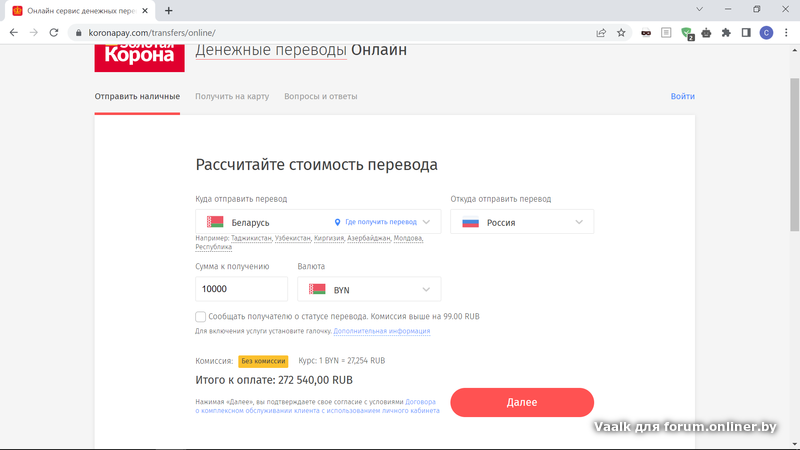This screenshot has width=800, height=450.
Task: Open a new browser tab
Action: coord(169,11)
